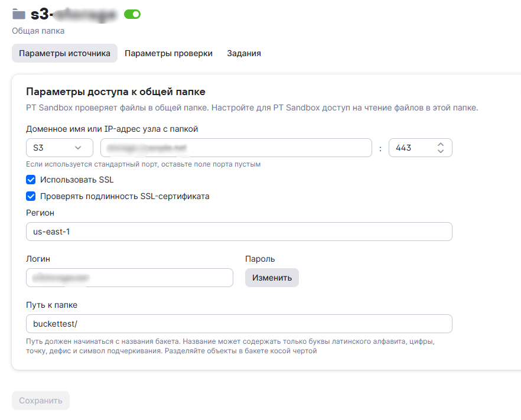Click the Регион field containing us-east-1

[x=239, y=232]
